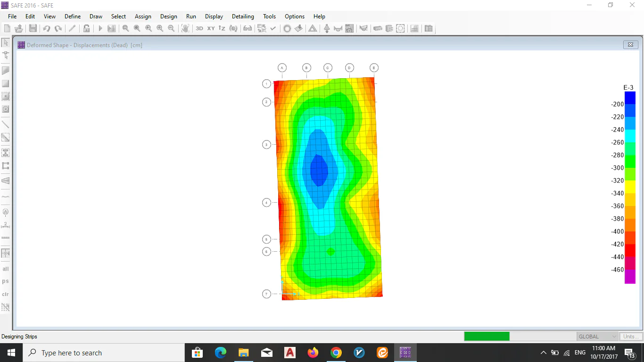644x362 pixels.
Task: Click the Units... button
Action: (631, 337)
